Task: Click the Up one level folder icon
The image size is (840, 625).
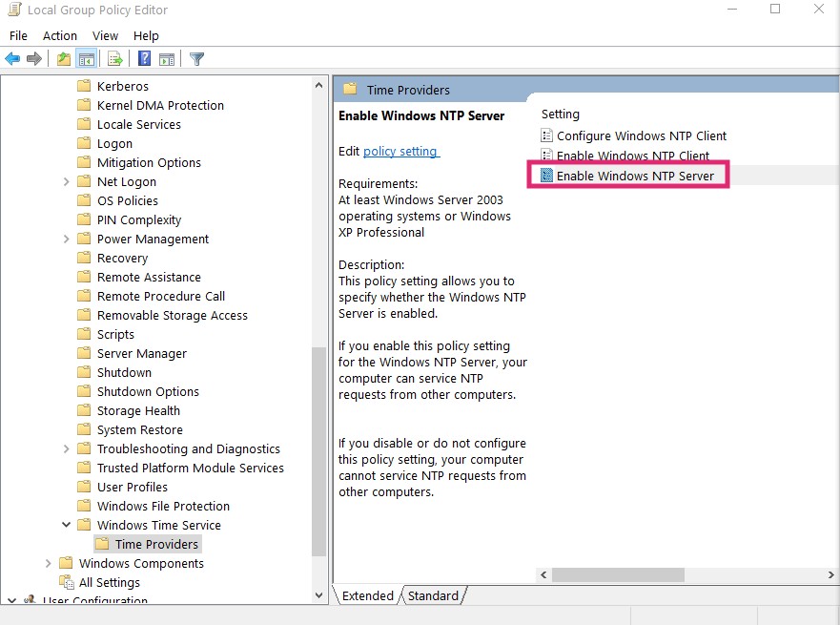Action: pyautogui.click(x=64, y=58)
